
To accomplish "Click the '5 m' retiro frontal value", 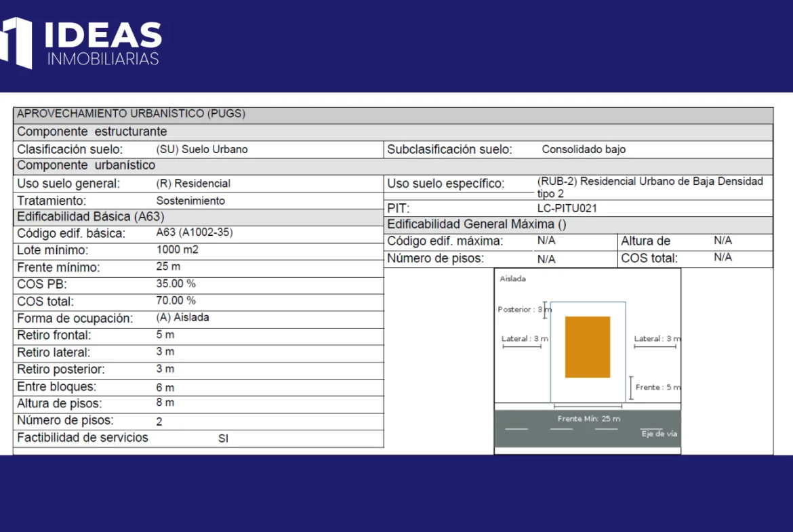I will [x=165, y=335].
